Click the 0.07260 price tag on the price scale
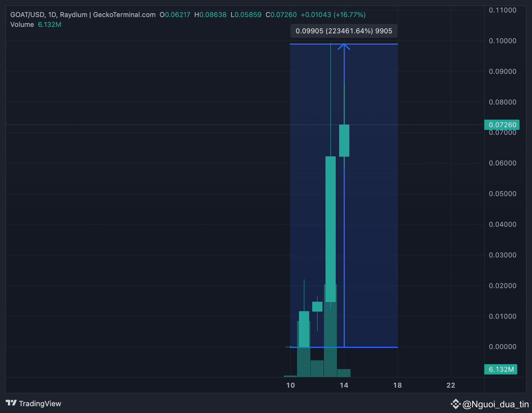This screenshot has height=413, width=532. click(502, 125)
